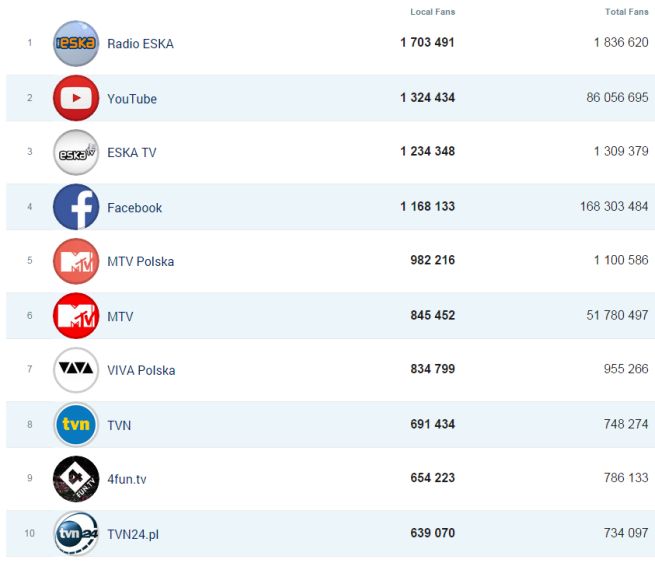655x563 pixels.
Task: Click the TVN24.pl name link
Action: click(133, 535)
